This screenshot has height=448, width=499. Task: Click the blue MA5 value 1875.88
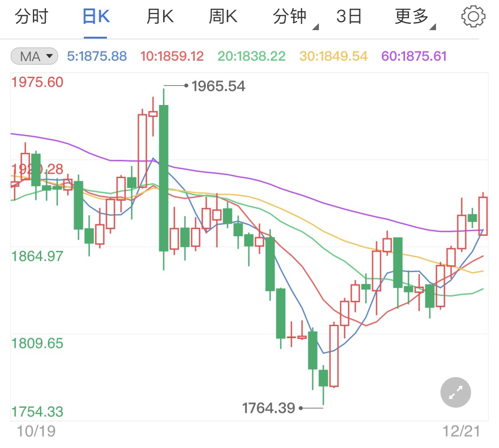pyautogui.click(x=97, y=56)
